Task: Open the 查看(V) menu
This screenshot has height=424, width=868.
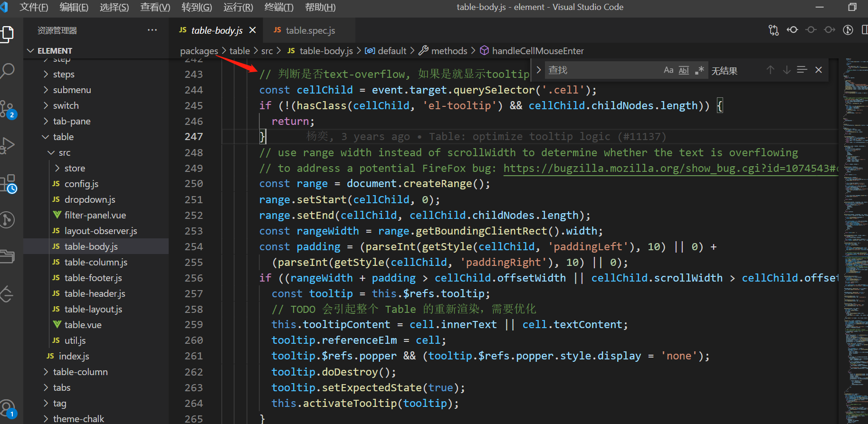Action: [x=155, y=7]
